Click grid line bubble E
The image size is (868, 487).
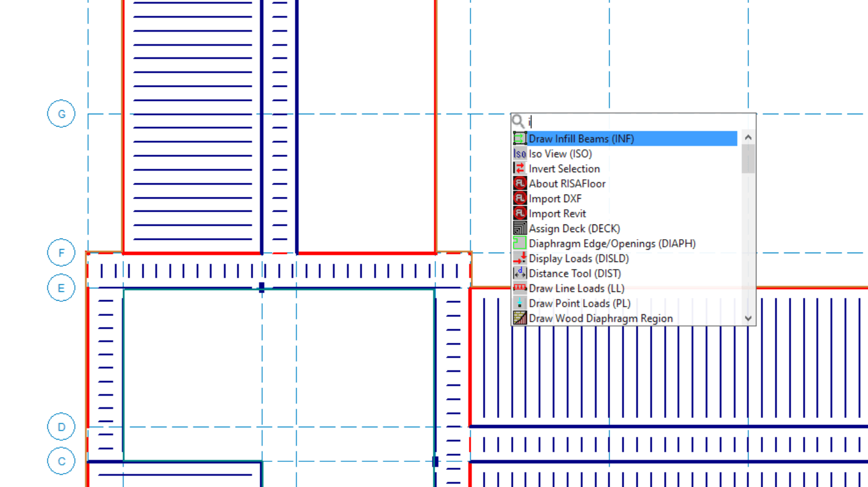[61, 288]
